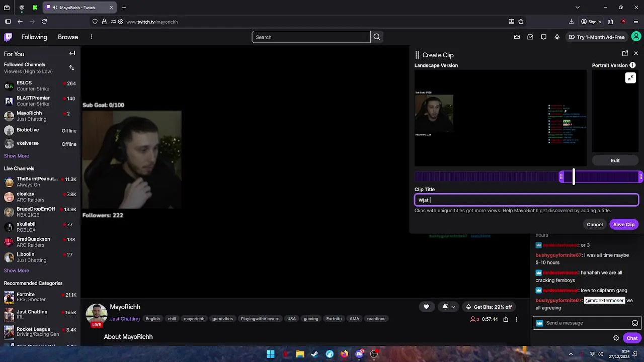Click the chat identity badge icon
Image resolution: width=644 pixels, height=362 pixels.
(x=540, y=323)
